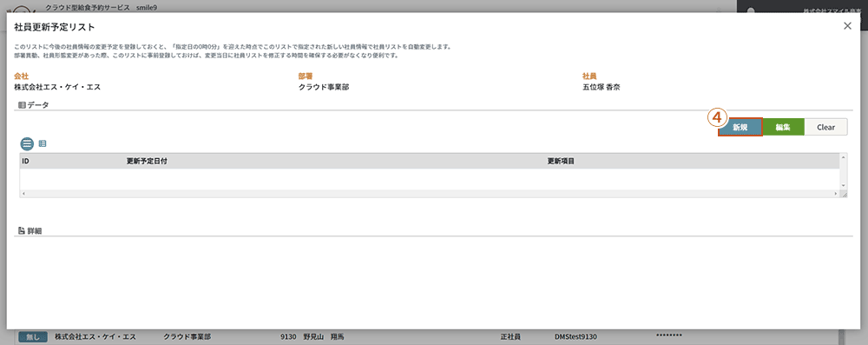Click employee name 五位塚 香奈
Viewport: 868px width, 345px height.
tap(602, 87)
